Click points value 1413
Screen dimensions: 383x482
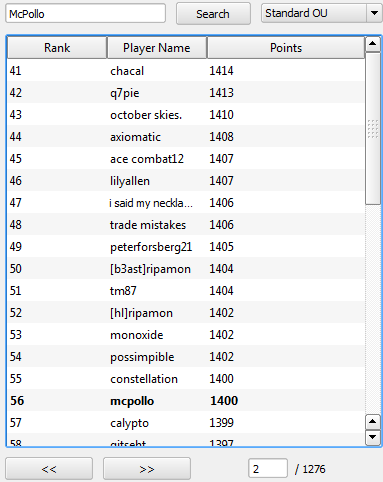221,93
